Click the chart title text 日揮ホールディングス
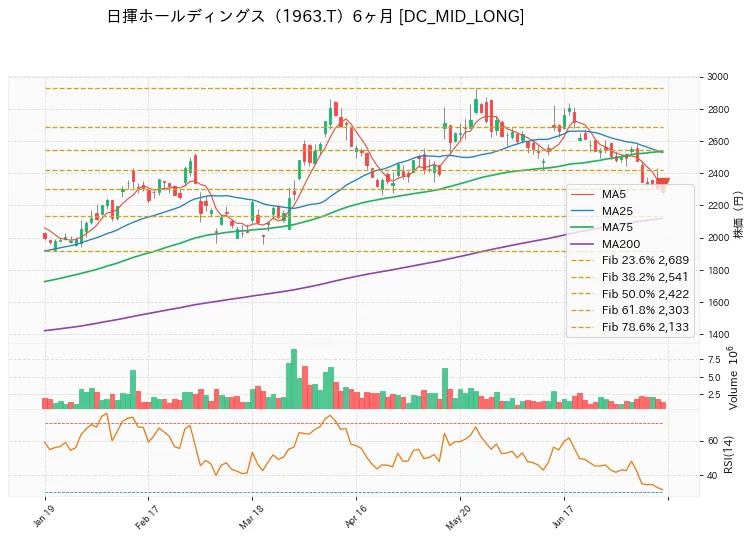The image size is (752, 540). point(186,17)
